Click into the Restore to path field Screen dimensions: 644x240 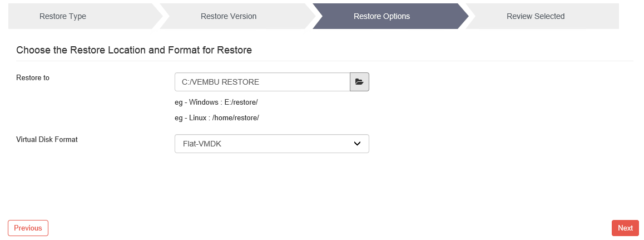pyautogui.click(x=262, y=82)
